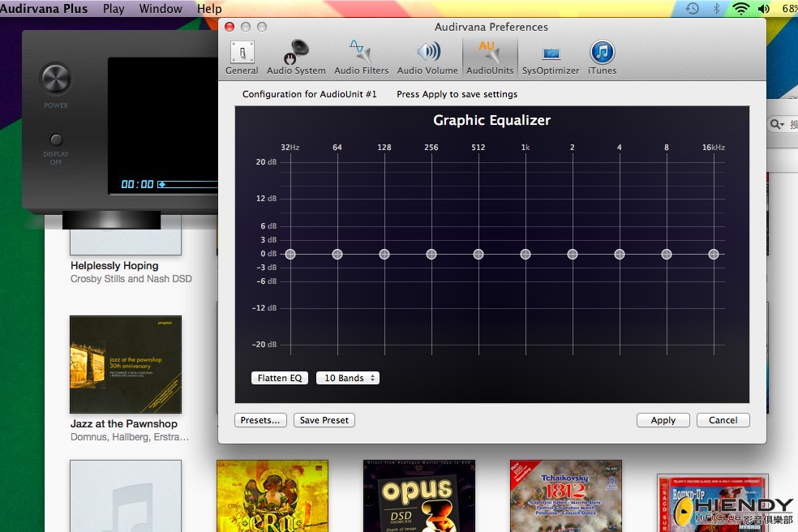Open the Play menu
Screen dimensions: 798x532
click(x=114, y=9)
